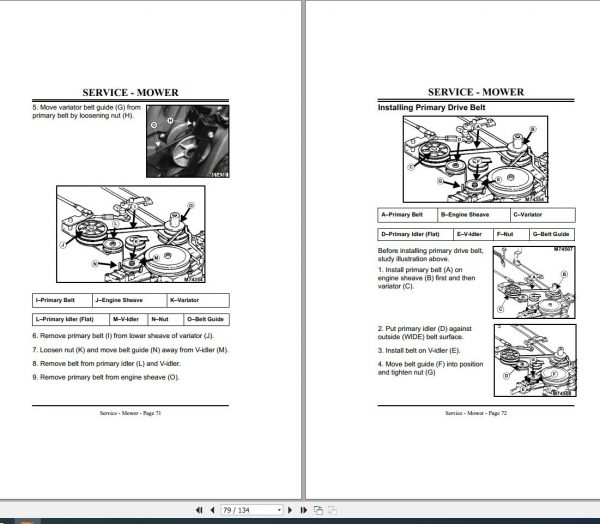Viewport: 600px width, 524px height.
Task: Go to the previous page
Action: 212,510
